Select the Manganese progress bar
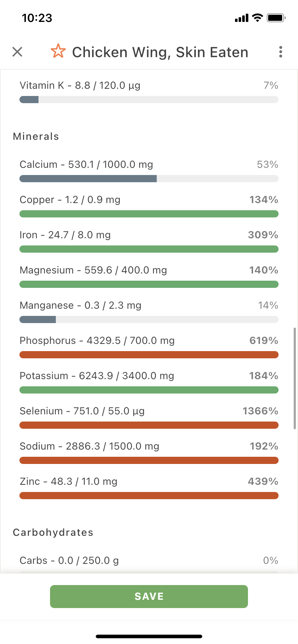298x644 pixels. point(149,319)
